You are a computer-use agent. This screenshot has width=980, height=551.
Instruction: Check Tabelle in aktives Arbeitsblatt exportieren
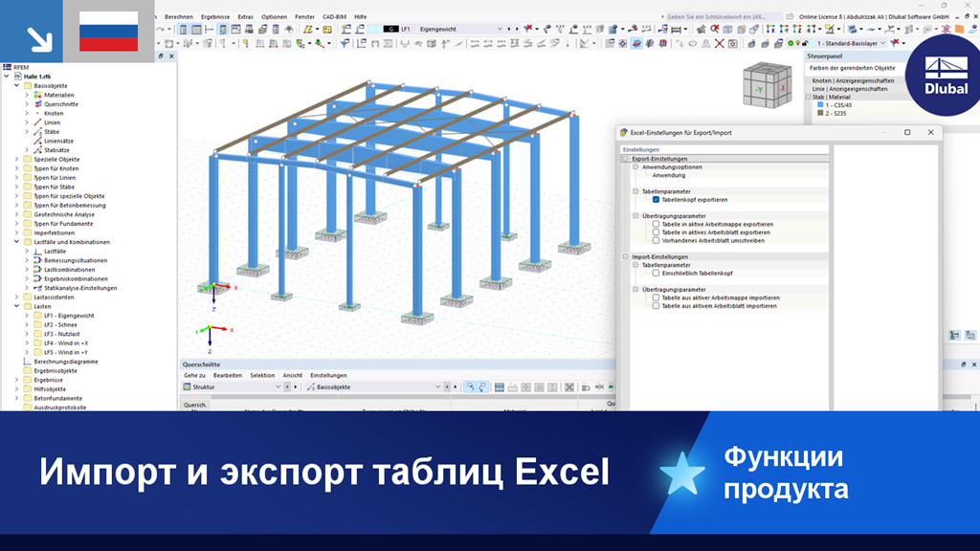[x=656, y=232]
